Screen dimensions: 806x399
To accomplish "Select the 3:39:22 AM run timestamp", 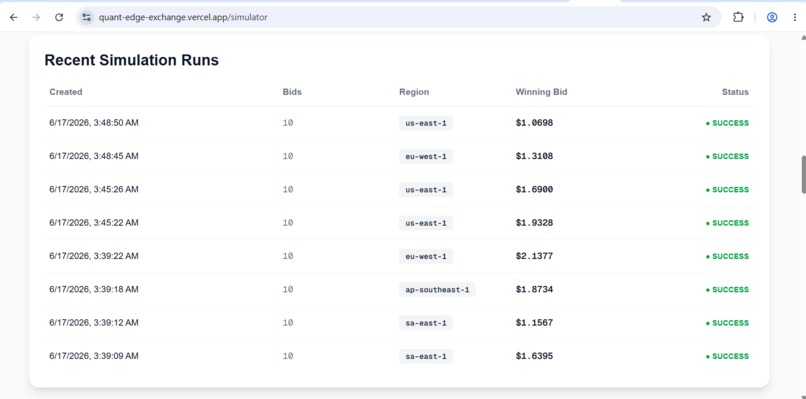I will [94, 256].
